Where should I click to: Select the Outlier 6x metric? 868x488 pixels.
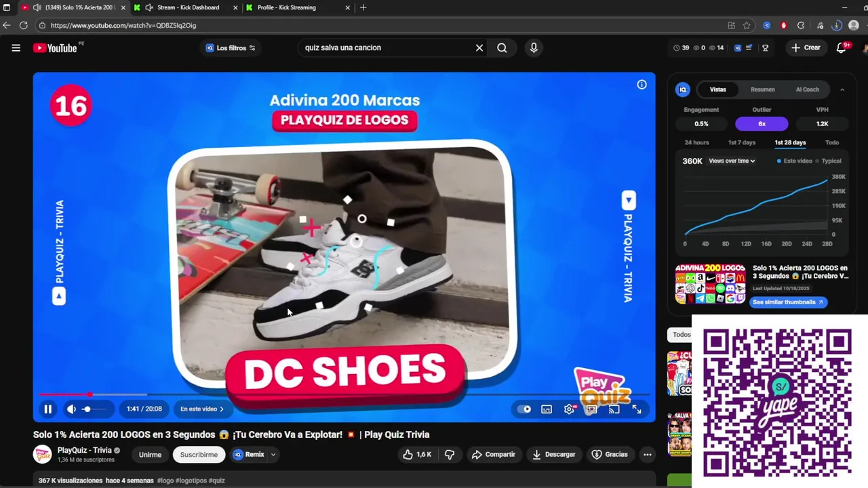coord(762,124)
